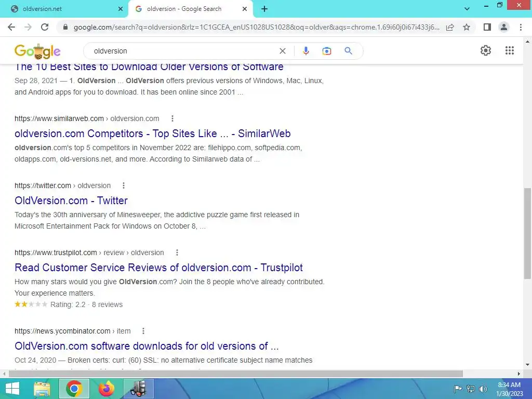Click the vertical scrollbar thumb

coord(527,233)
